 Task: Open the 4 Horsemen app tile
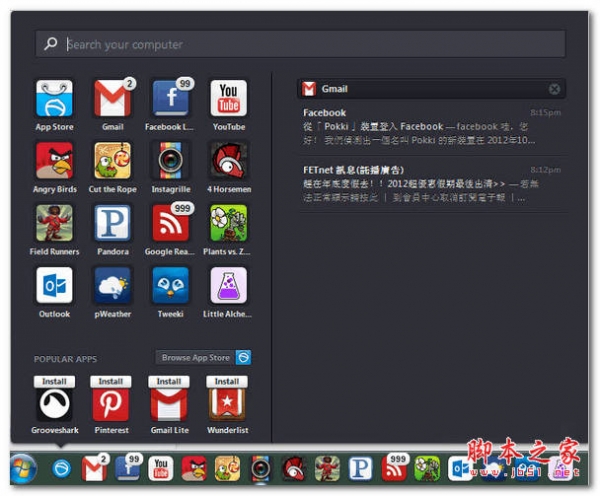pyautogui.click(x=229, y=161)
